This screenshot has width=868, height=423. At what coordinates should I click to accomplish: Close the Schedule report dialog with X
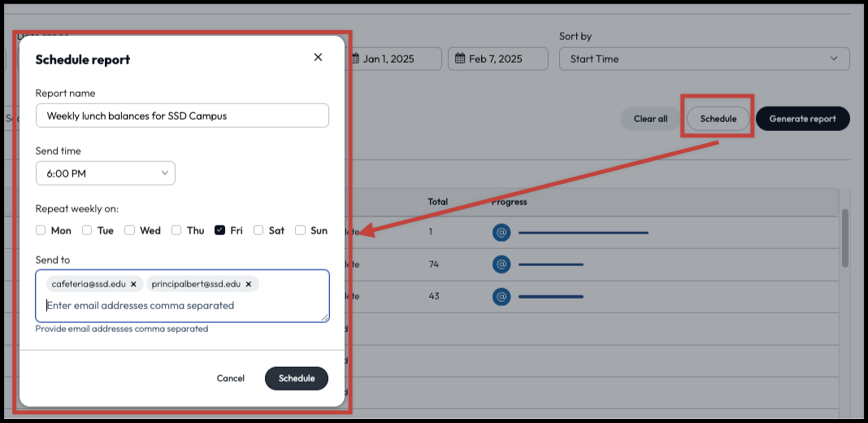pos(318,57)
